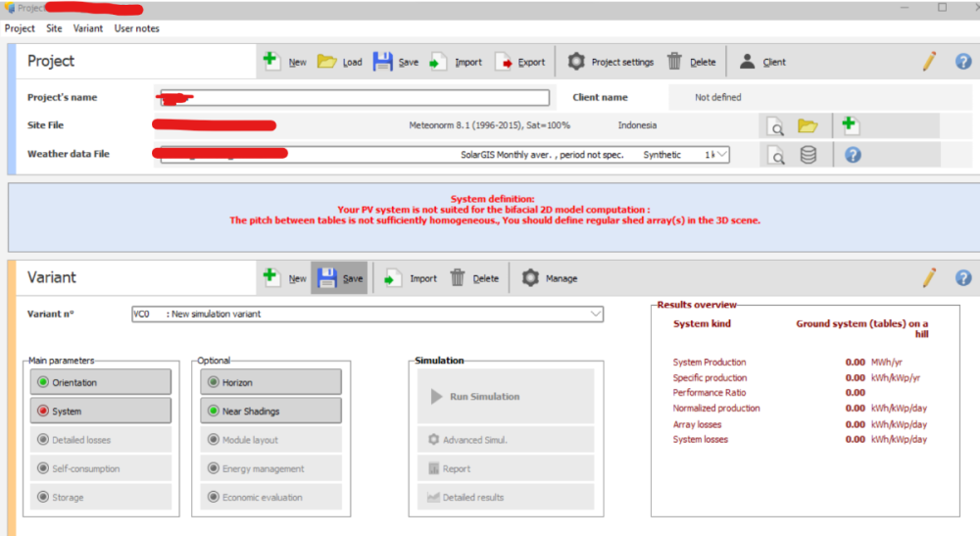Delete the project using trash icon
The image size is (980, 536).
[674, 61]
